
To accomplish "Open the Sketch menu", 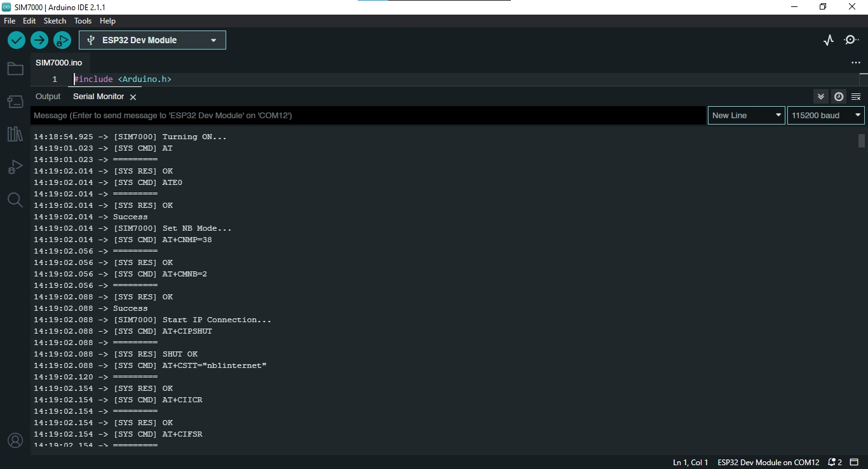I will 55,21.
